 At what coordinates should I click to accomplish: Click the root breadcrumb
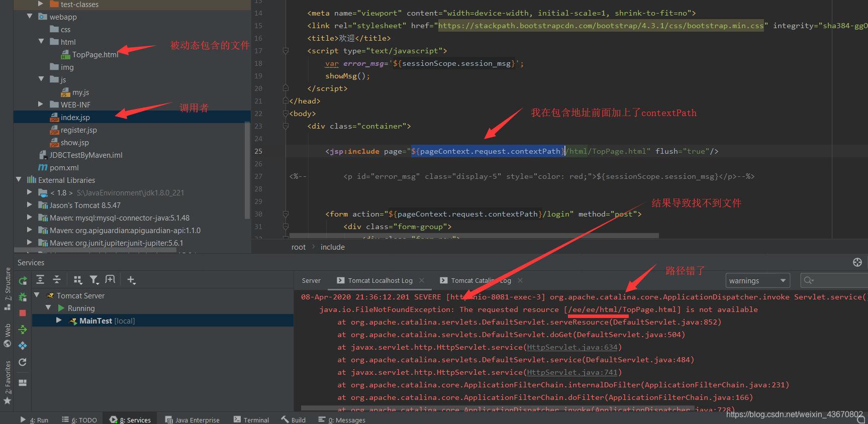pyautogui.click(x=299, y=247)
